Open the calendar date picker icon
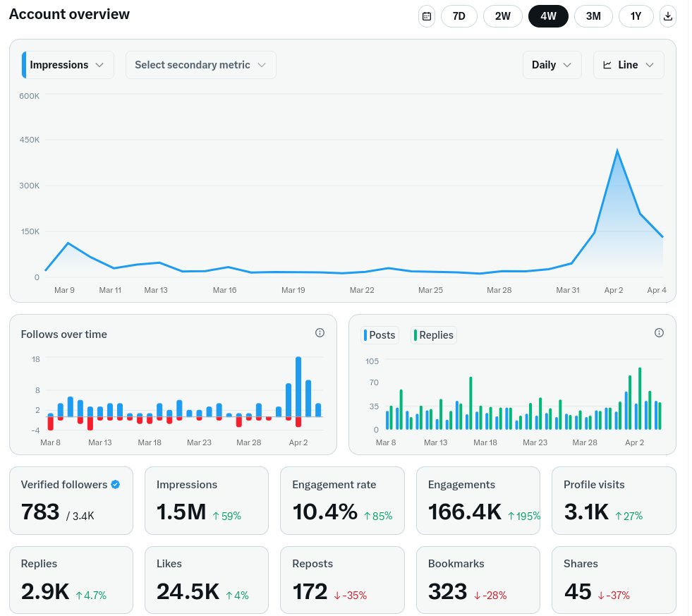The width and height of the screenshot is (692, 616). 428,16
